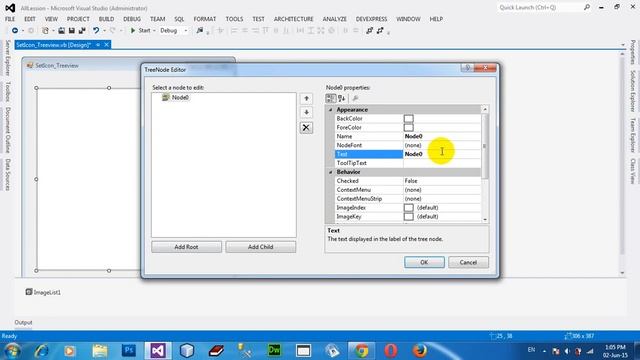Click the Name property value field
The image size is (640, 360).
tap(442, 136)
